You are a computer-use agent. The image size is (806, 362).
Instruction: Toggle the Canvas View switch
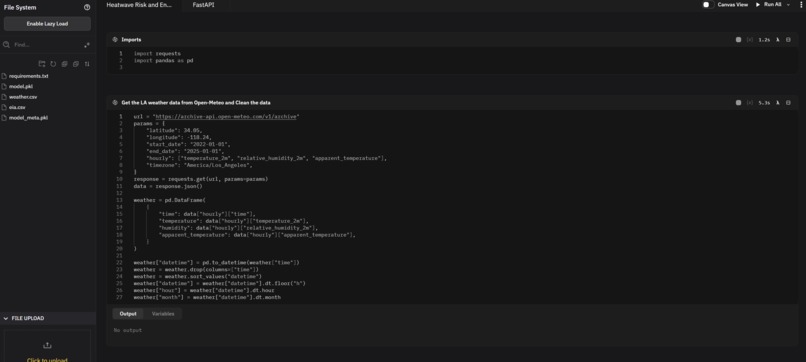click(x=708, y=5)
